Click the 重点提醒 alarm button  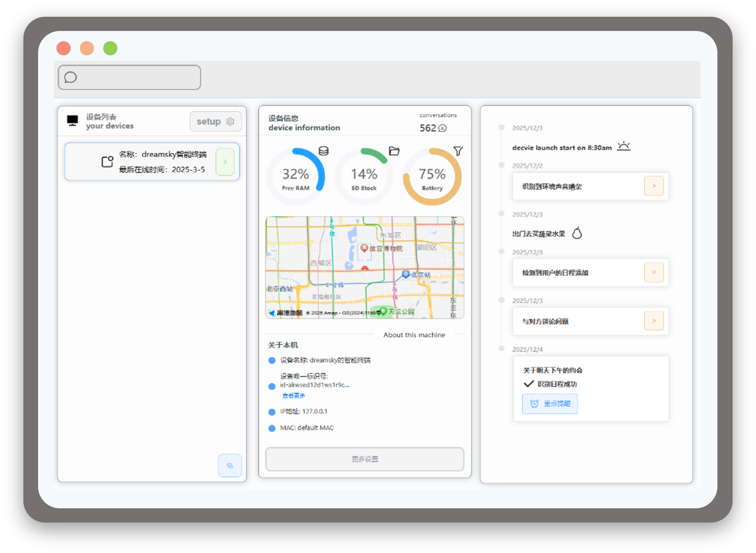(550, 404)
